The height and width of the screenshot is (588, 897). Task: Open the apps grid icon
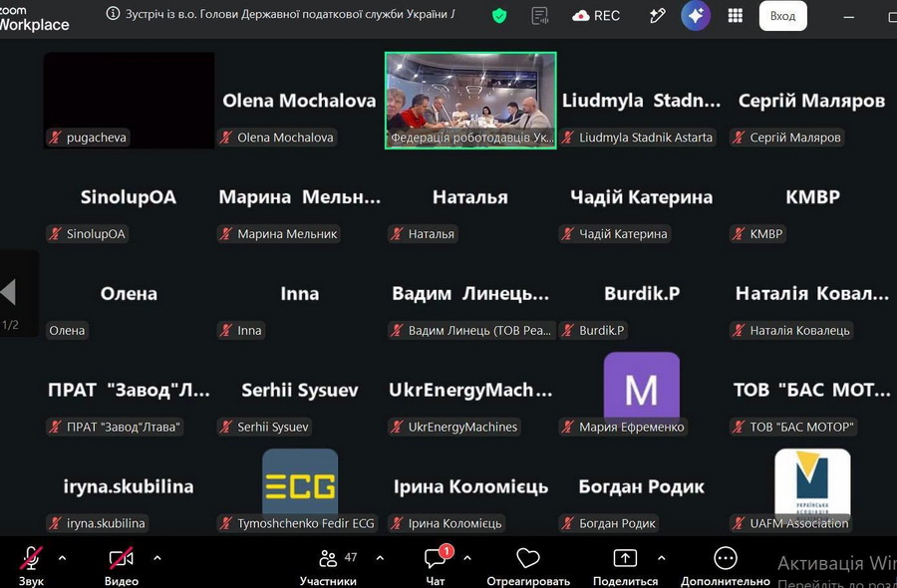pyautogui.click(x=736, y=15)
